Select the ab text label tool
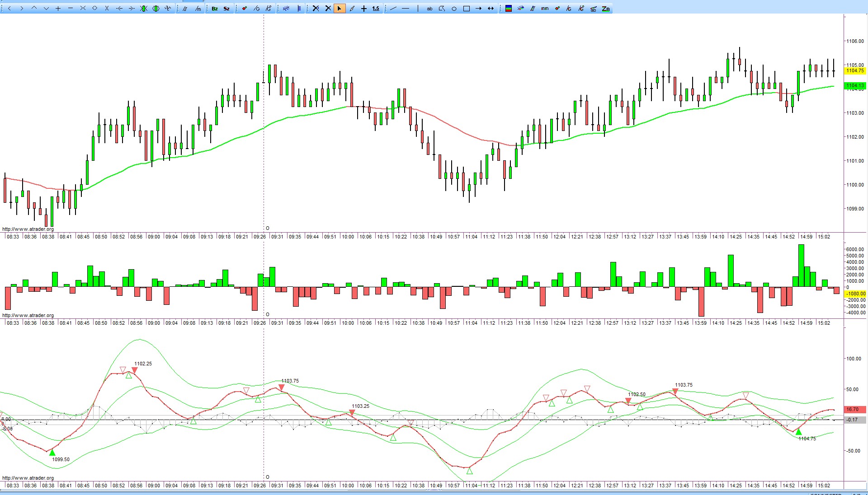The width and height of the screenshot is (868, 495). [x=429, y=9]
